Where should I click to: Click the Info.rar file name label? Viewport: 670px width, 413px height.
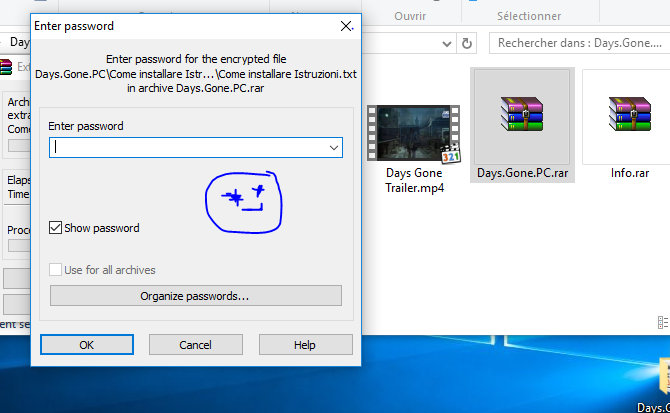click(x=630, y=173)
